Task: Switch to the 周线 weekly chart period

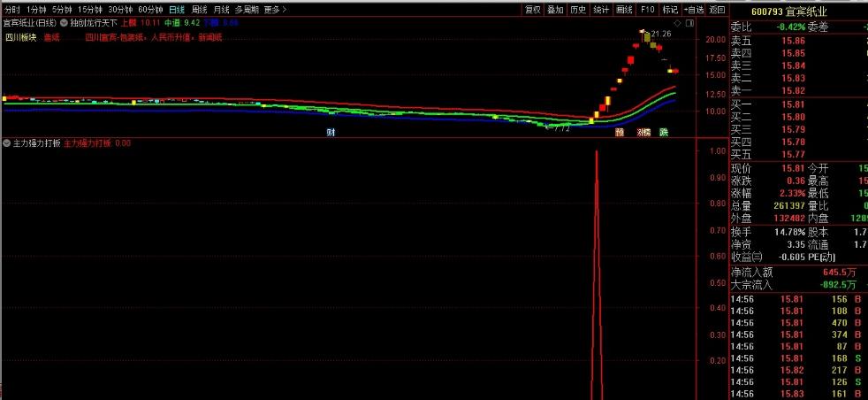Action: coord(199,10)
